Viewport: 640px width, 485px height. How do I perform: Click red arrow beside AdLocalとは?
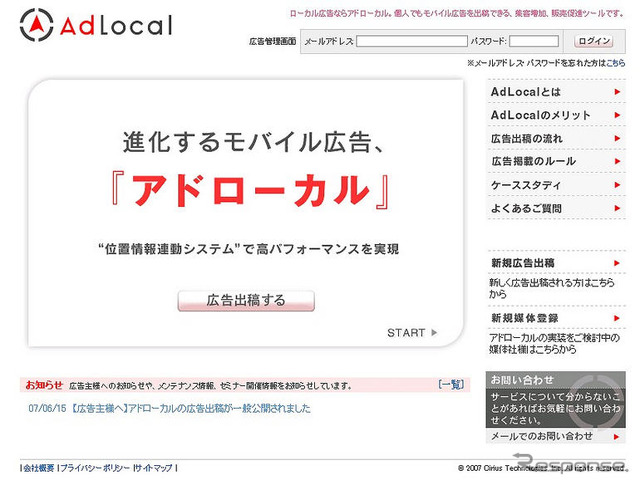[x=617, y=92]
